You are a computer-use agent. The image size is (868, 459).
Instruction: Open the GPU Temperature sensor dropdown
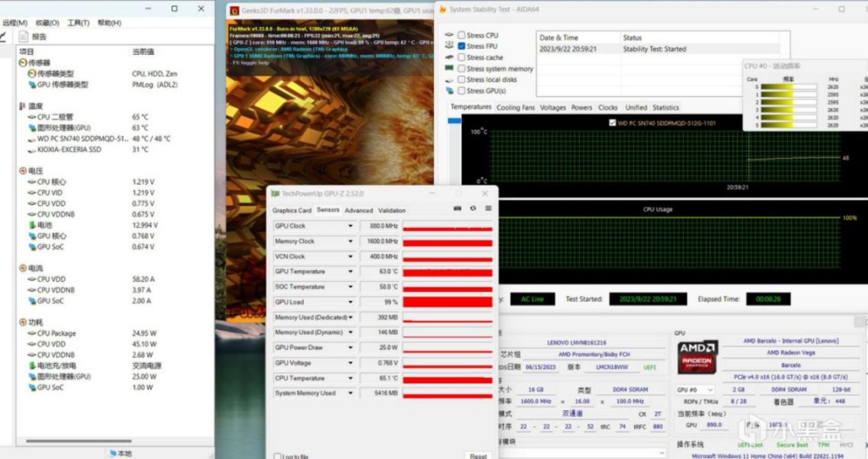pyautogui.click(x=351, y=271)
